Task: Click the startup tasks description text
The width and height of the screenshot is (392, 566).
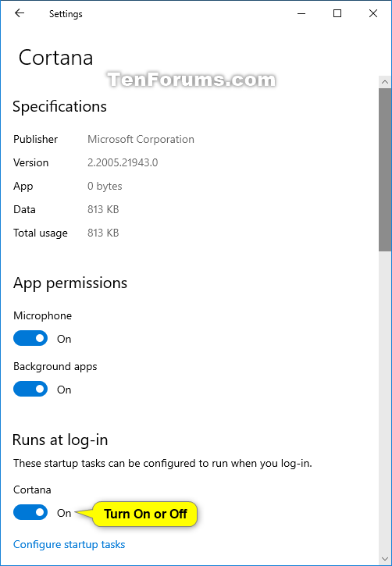Action: click(162, 464)
